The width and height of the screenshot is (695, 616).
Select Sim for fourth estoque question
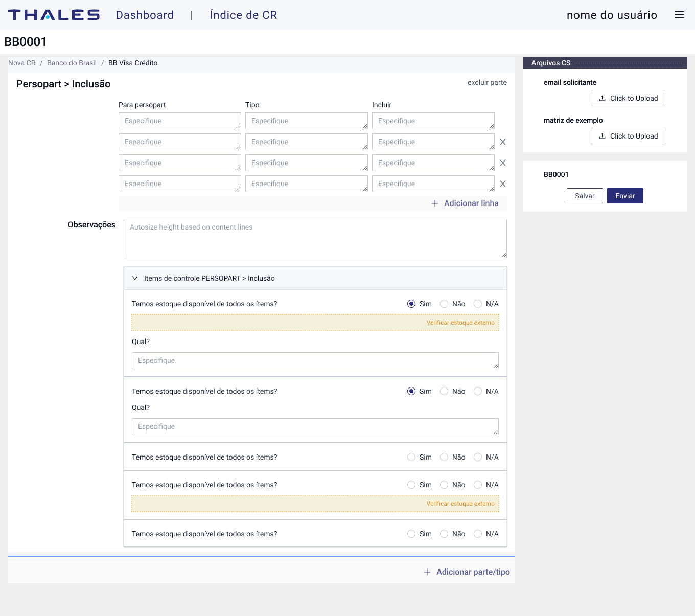click(411, 485)
